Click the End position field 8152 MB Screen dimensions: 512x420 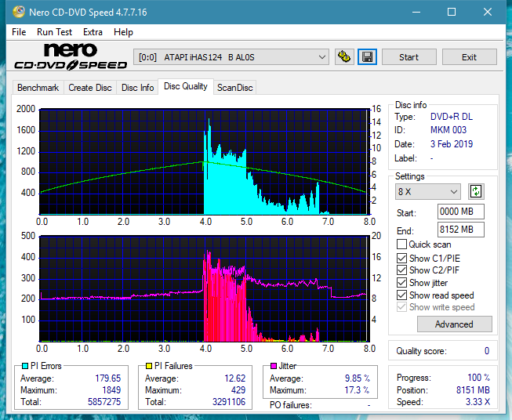pyautogui.click(x=461, y=230)
